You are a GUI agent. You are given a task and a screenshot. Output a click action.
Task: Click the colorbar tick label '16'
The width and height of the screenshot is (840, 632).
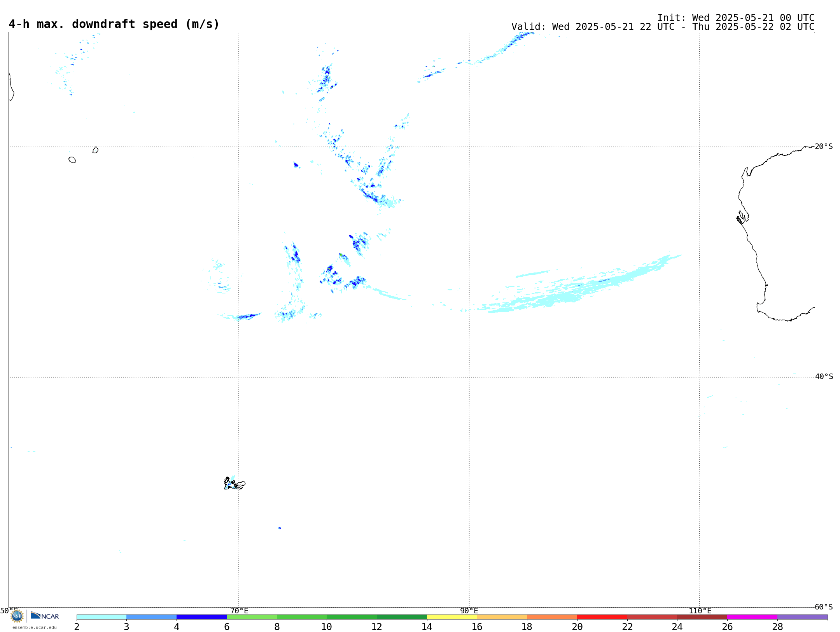point(477,627)
